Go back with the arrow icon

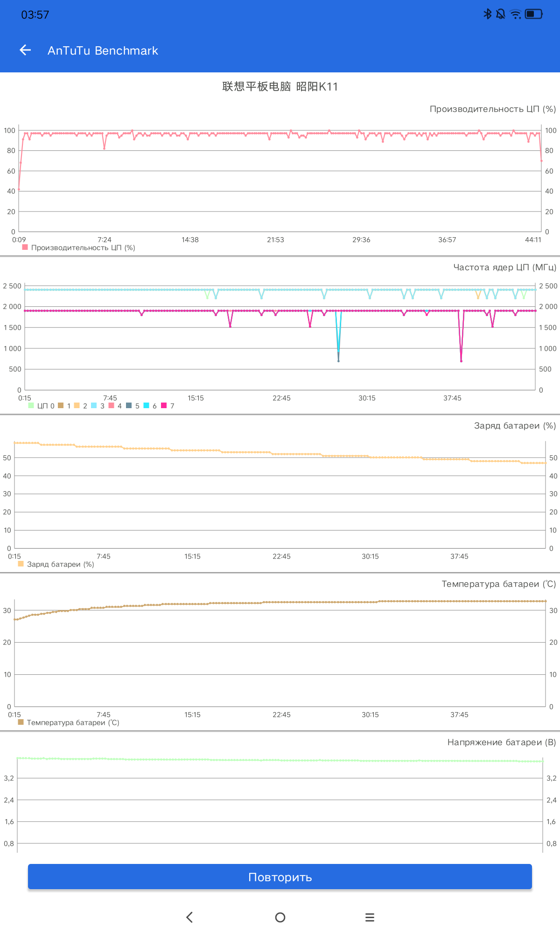pos(25,50)
